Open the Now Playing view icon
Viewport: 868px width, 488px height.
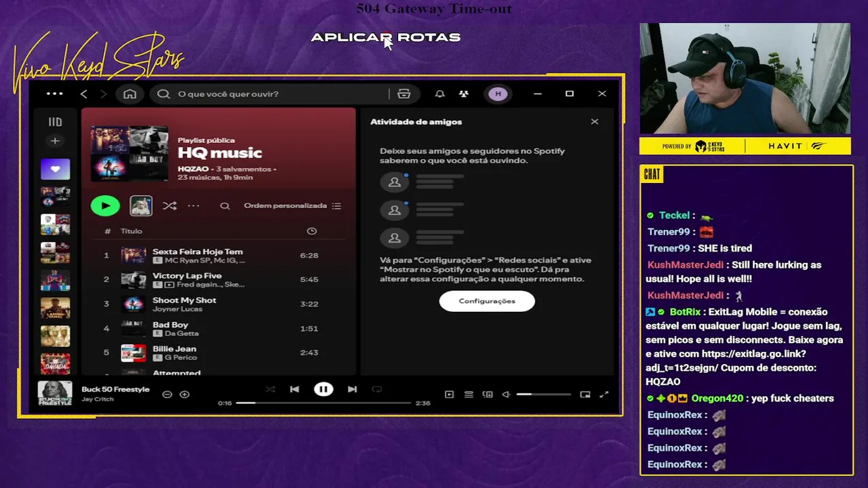coord(449,394)
